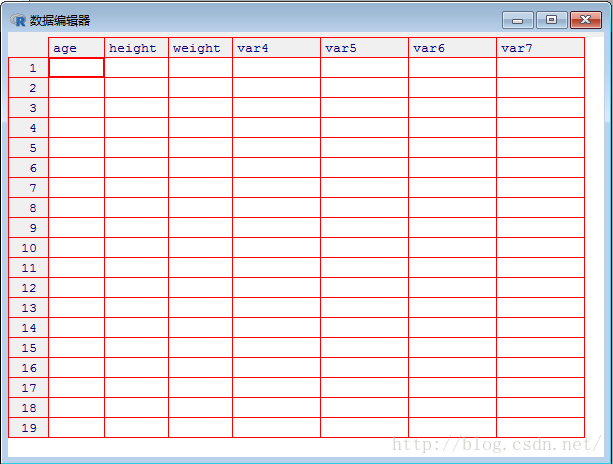Select the weight column header
The image size is (613, 464).
[200, 48]
